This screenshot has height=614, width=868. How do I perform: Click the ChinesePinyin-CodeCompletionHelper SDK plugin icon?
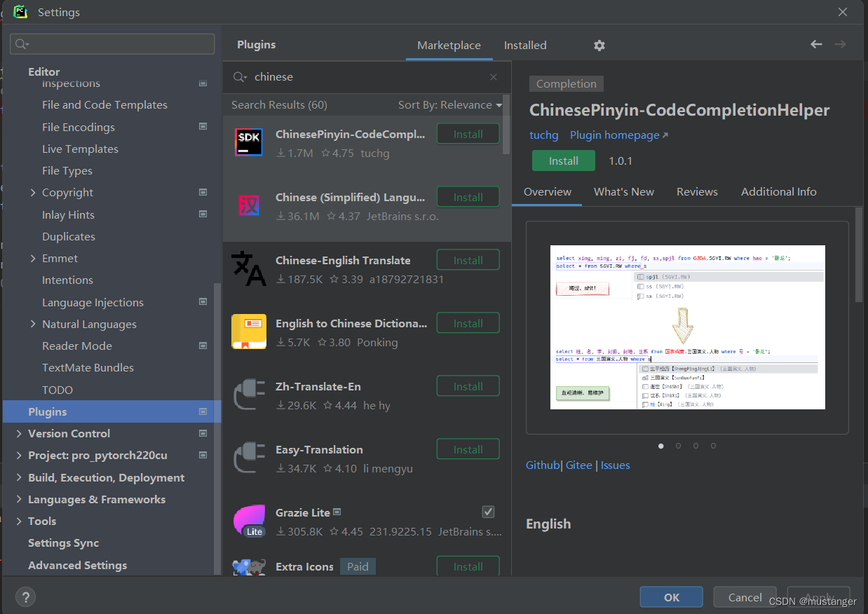click(x=248, y=143)
